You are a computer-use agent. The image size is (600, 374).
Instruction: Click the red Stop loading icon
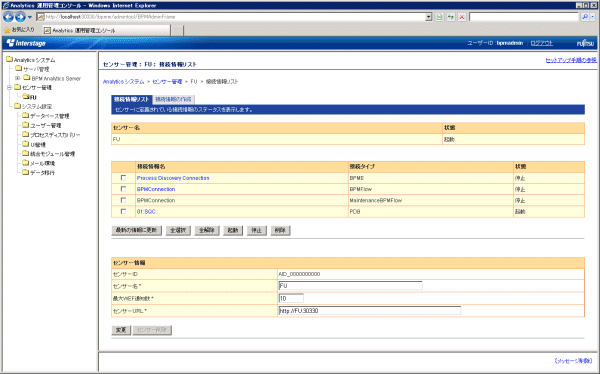(x=462, y=17)
